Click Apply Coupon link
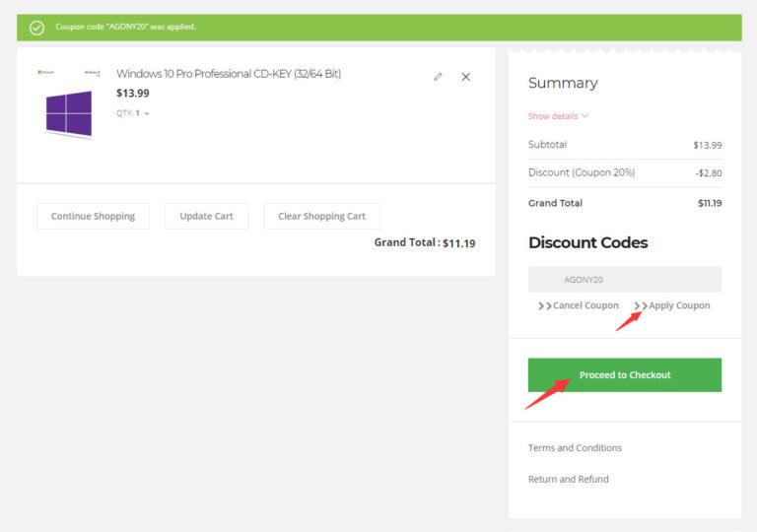Screen dimensions: 757x532 click(672, 305)
